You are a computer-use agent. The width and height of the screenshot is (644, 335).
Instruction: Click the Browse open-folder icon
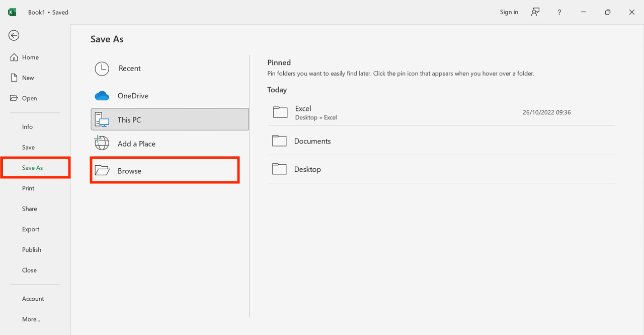click(102, 171)
